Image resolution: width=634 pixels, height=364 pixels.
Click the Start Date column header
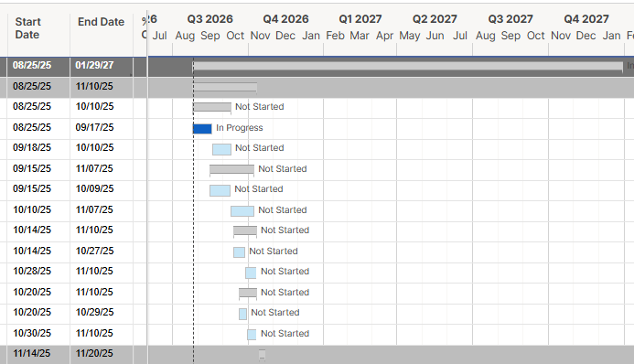[27, 28]
